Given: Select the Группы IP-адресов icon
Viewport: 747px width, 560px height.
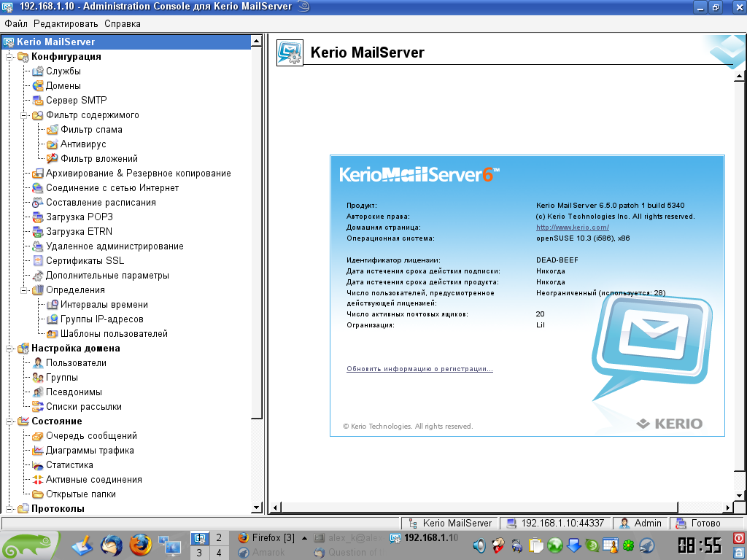Looking at the screenshot, I should pyautogui.click(x=53, y=319).
